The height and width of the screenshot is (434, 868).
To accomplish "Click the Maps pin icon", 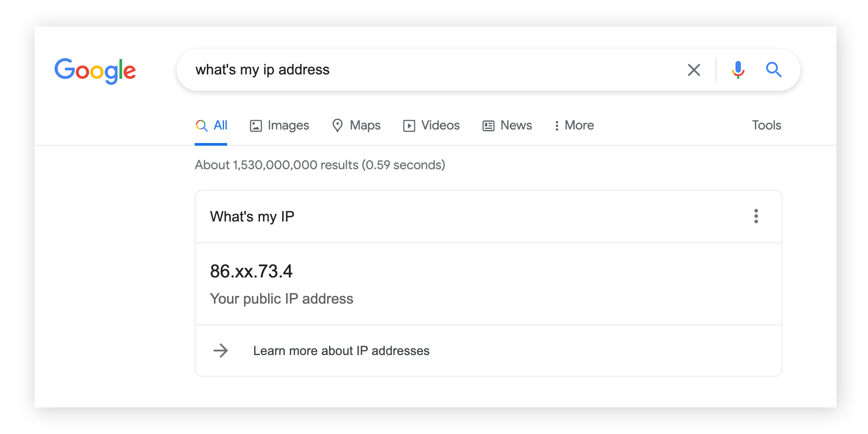I will pos(338,125).
